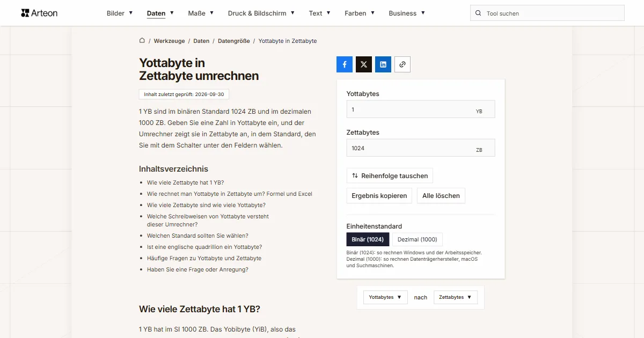Click the 'Einheitenstandard' label

click(x=374, y=226)
